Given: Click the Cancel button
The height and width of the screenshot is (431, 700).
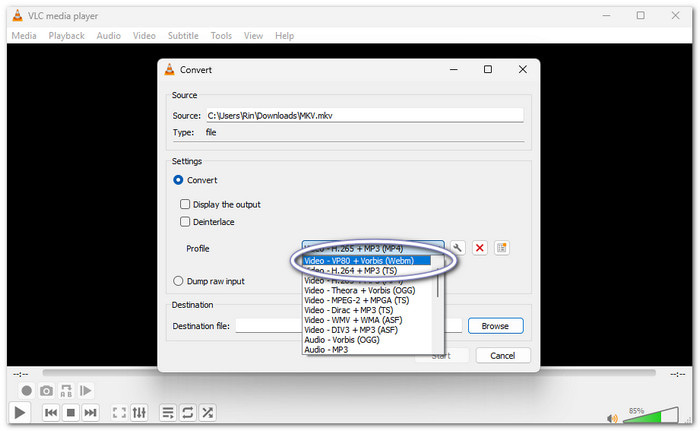Looking at the screenshot, I should pos(503,356).
